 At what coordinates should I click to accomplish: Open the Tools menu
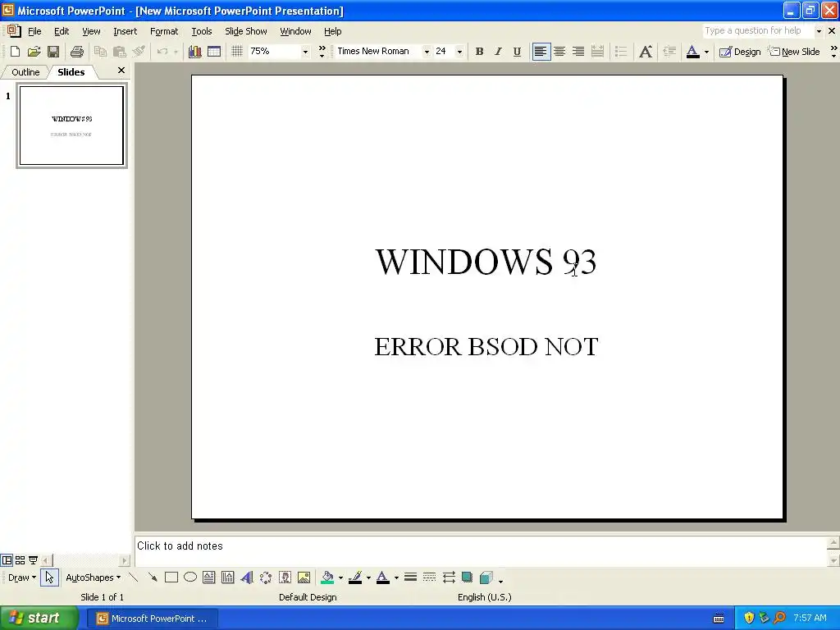pos(202,31)
